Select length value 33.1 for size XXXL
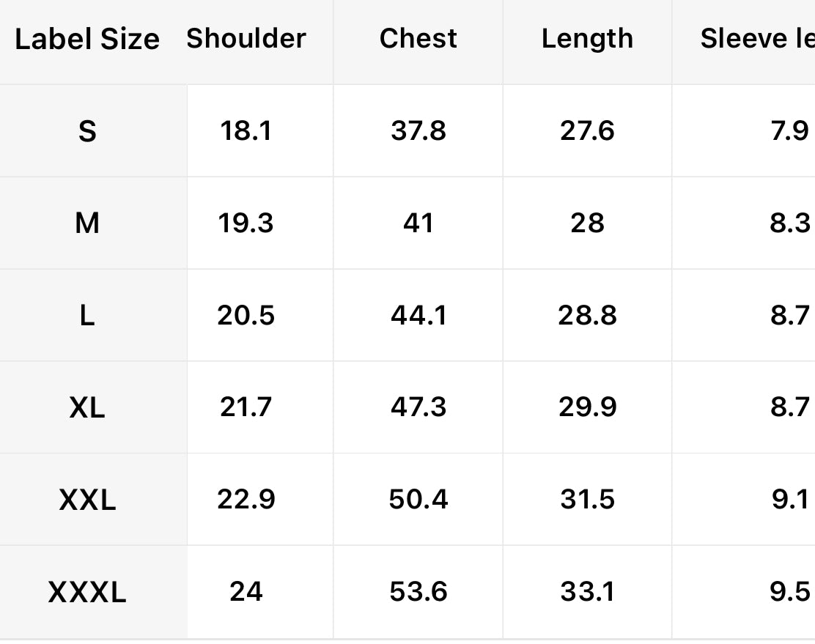The height and width of the screenshot is (644, 815). point(587,591)
